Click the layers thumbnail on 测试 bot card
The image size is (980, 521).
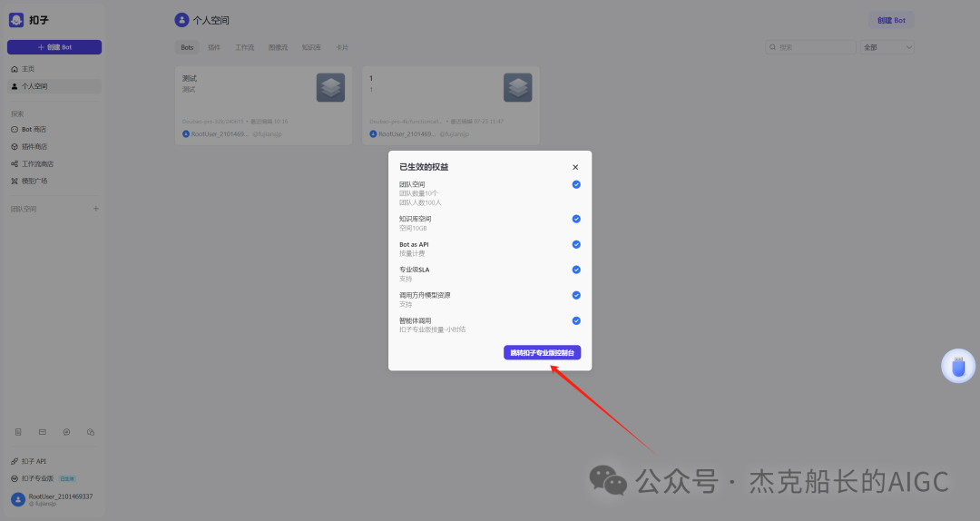[x=330, y=87]
